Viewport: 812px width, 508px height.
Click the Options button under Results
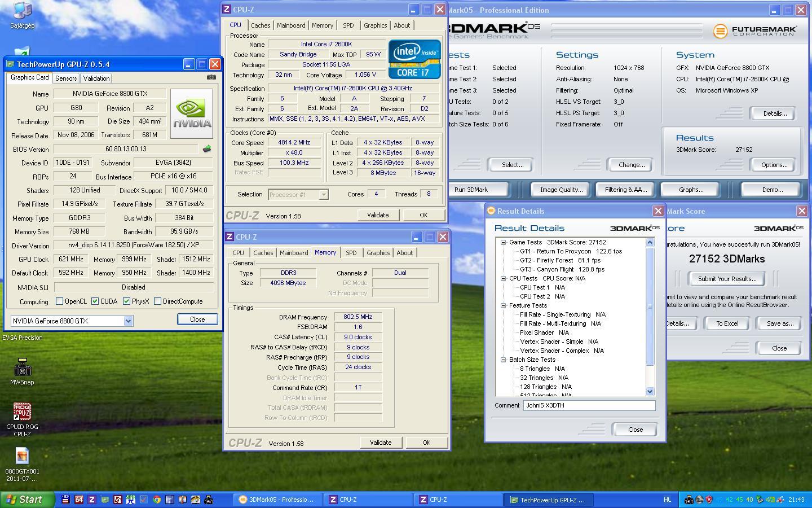point(774,165)
